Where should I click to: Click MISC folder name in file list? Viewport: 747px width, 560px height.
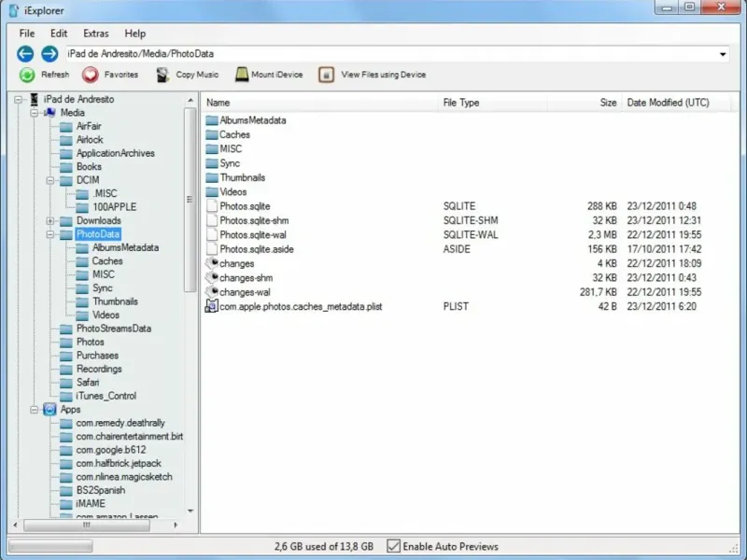pyautogui.click(x=231, y=149)
